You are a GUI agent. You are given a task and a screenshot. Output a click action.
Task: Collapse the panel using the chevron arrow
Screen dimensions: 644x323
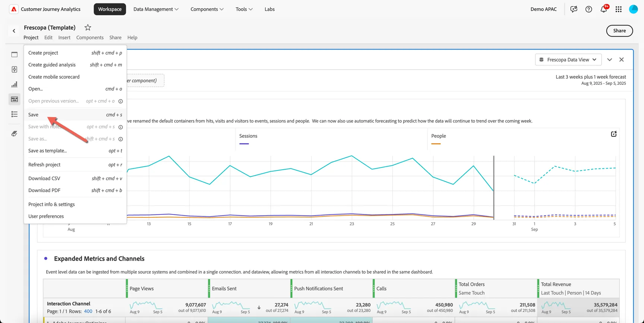tap(609, 60)
